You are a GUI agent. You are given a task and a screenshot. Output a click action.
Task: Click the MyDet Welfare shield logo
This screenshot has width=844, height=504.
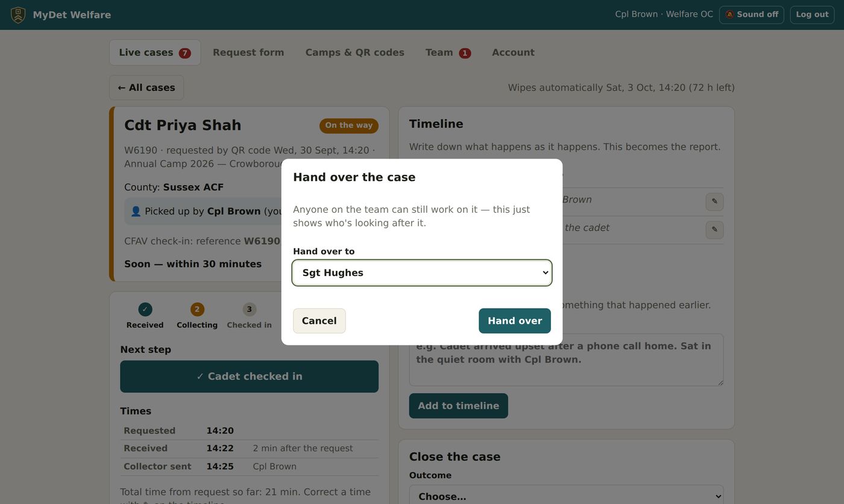pyautogui.click(x=18, y=14)
